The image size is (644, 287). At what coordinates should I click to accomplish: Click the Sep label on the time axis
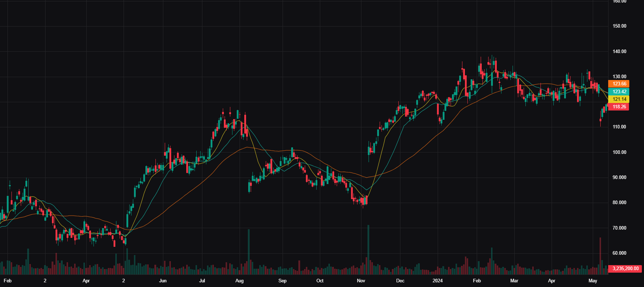tap(283, 281)
